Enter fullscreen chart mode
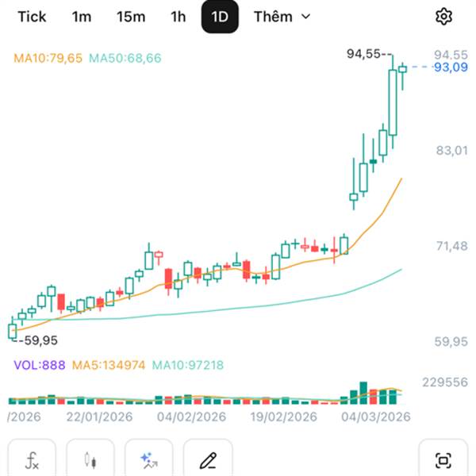Image resolution: width=476 pixels, height=476 pixels. [x=443, y=459]
